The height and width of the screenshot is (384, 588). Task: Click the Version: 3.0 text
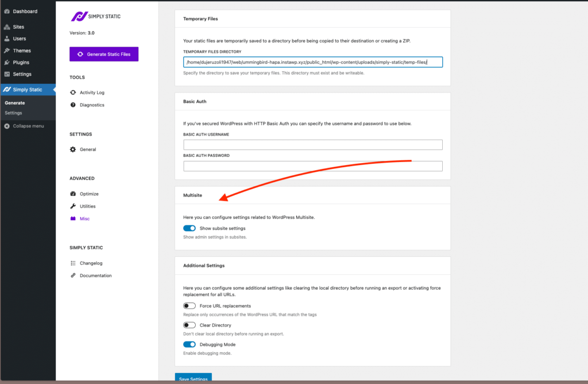[x=82, y=33]
